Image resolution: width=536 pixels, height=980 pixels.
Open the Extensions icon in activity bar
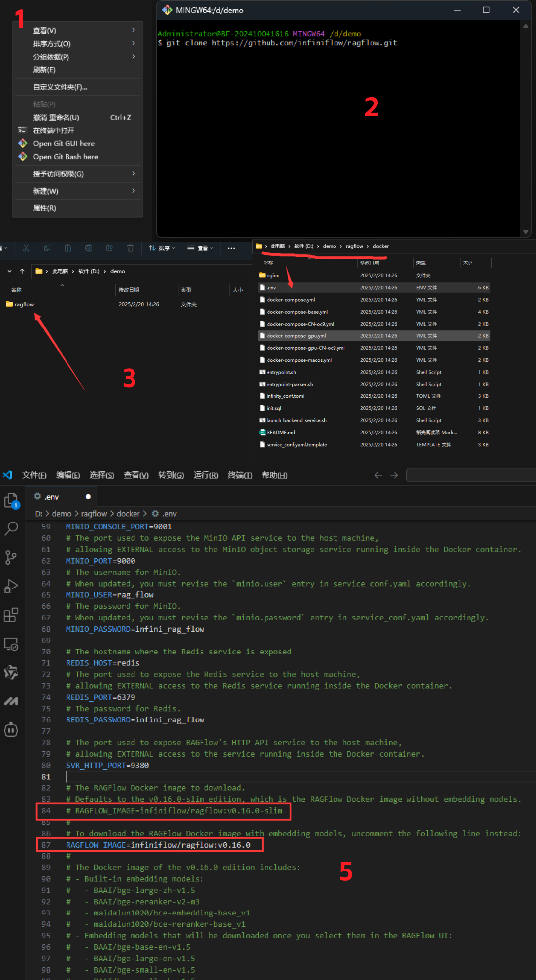click(11, 615)
